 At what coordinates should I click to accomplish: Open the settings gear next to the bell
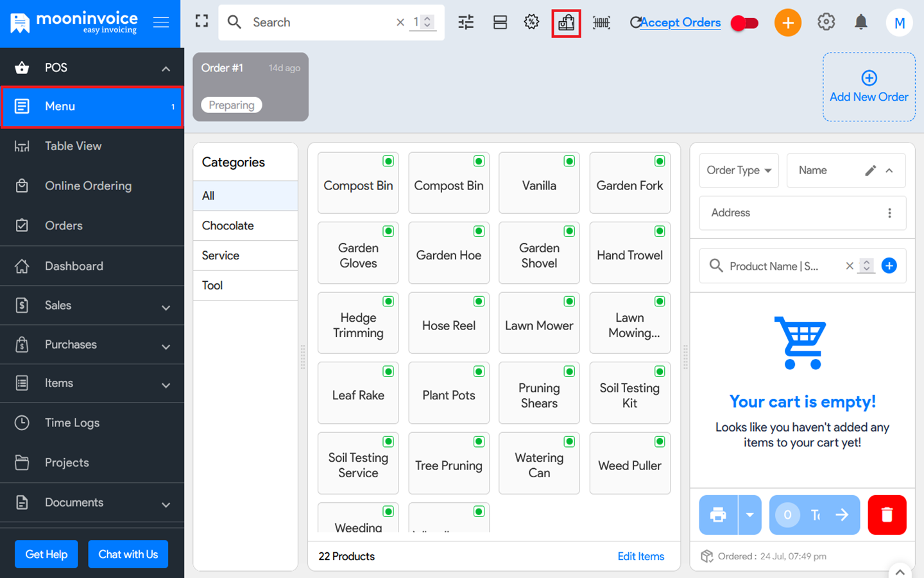pyautogui.click(x=826, y=22)
